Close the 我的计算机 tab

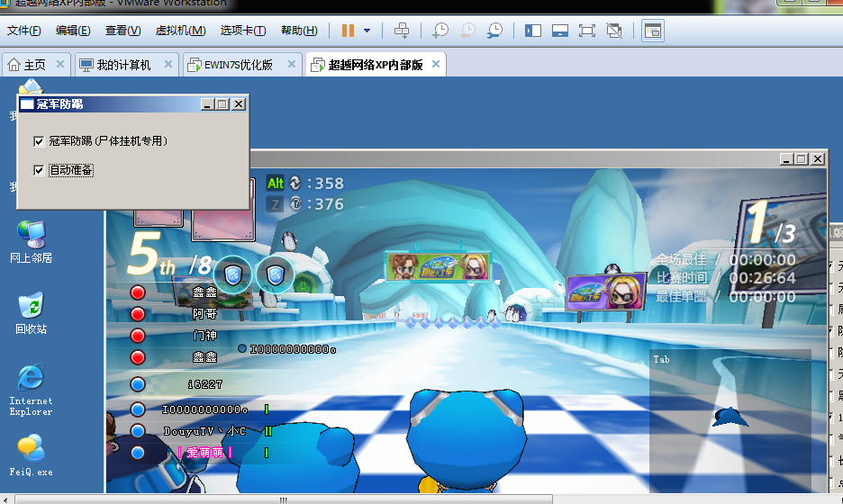[168, 64]
